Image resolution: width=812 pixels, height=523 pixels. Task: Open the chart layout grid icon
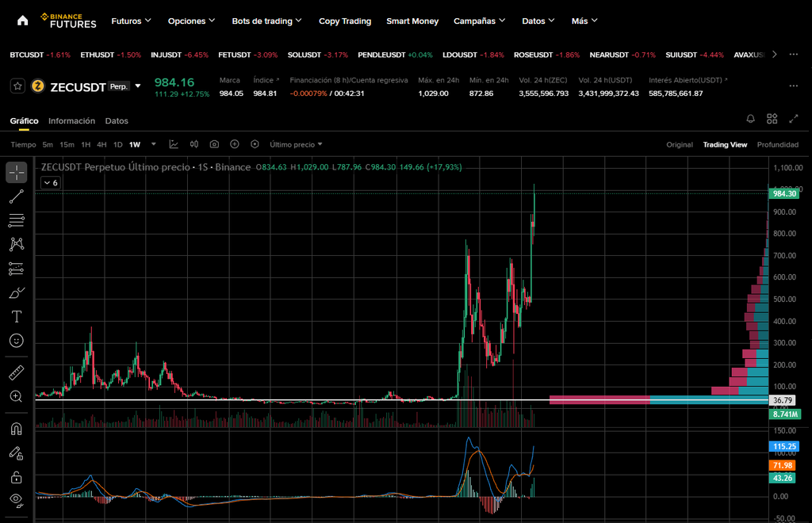(772, 119)
